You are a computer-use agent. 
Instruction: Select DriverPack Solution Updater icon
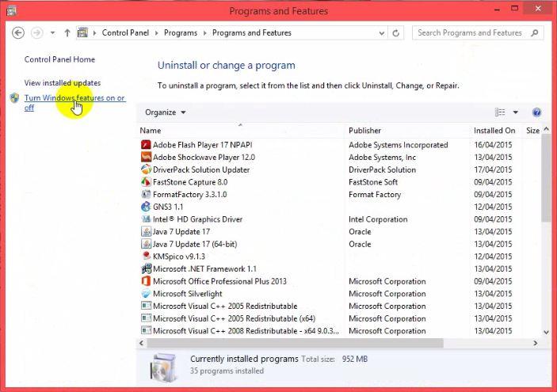(x=146, y=169)
